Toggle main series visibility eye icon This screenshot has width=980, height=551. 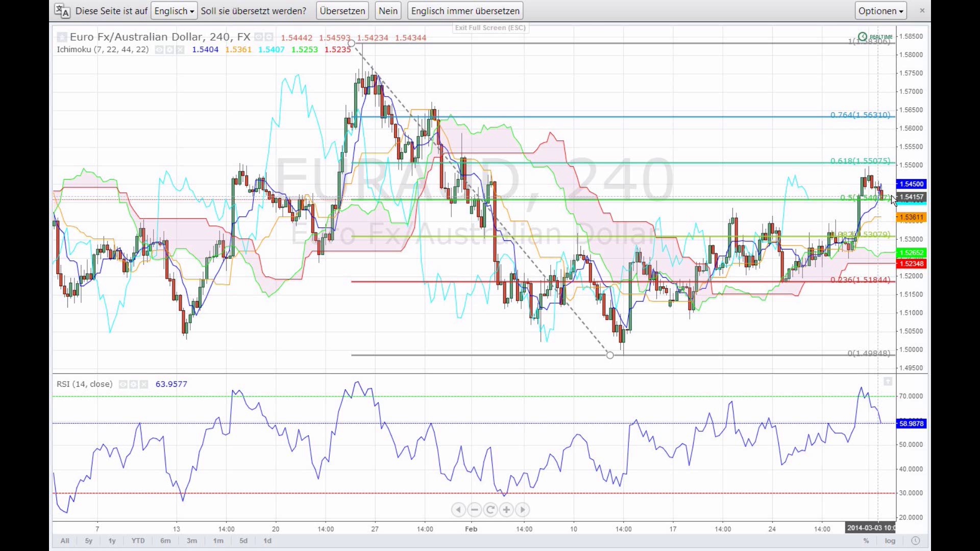coord(259,37)
